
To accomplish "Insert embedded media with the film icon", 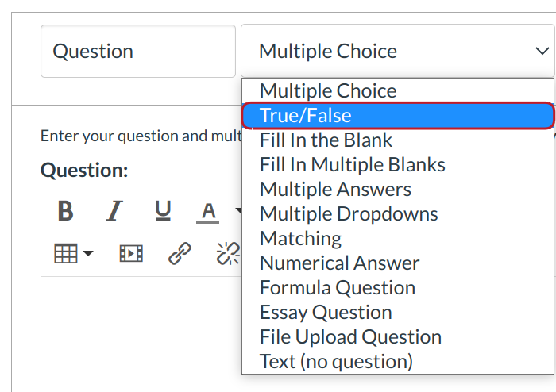I will click(131, 253).
